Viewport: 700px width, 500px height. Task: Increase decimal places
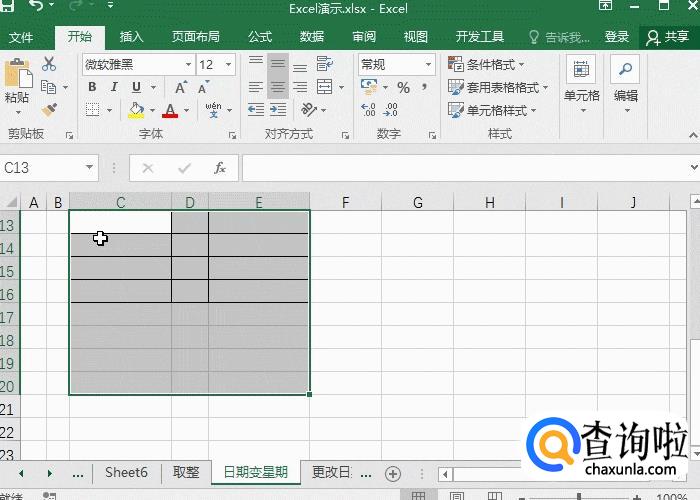tap(368, 110)
